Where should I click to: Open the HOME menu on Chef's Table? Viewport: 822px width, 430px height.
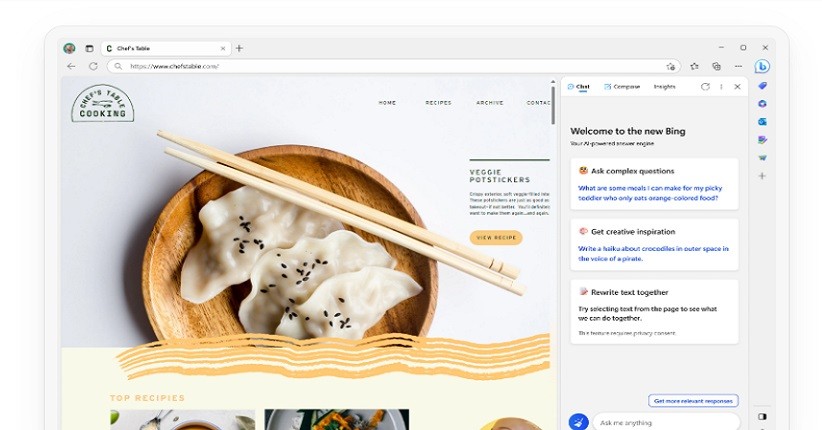point(387,103)
